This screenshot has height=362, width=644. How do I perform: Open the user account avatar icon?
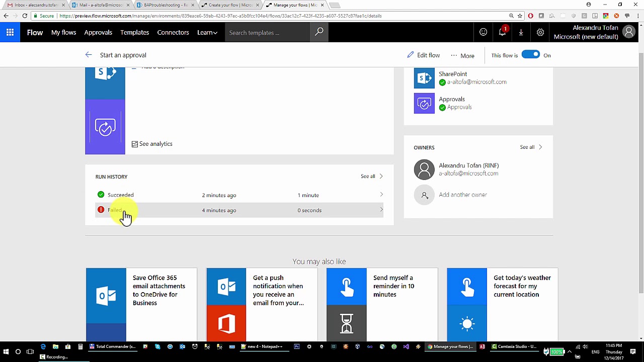(x=629, y=32)
